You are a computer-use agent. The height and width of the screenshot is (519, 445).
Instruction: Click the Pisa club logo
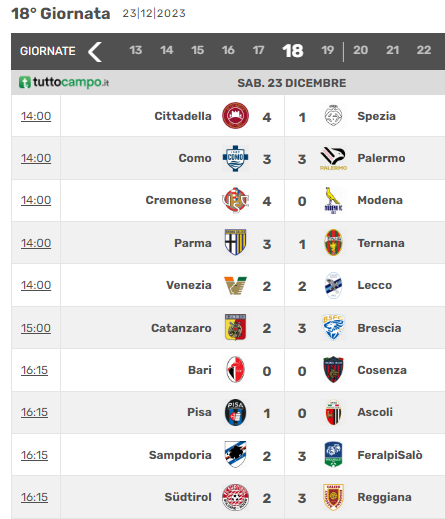click(x=235, y=412)
